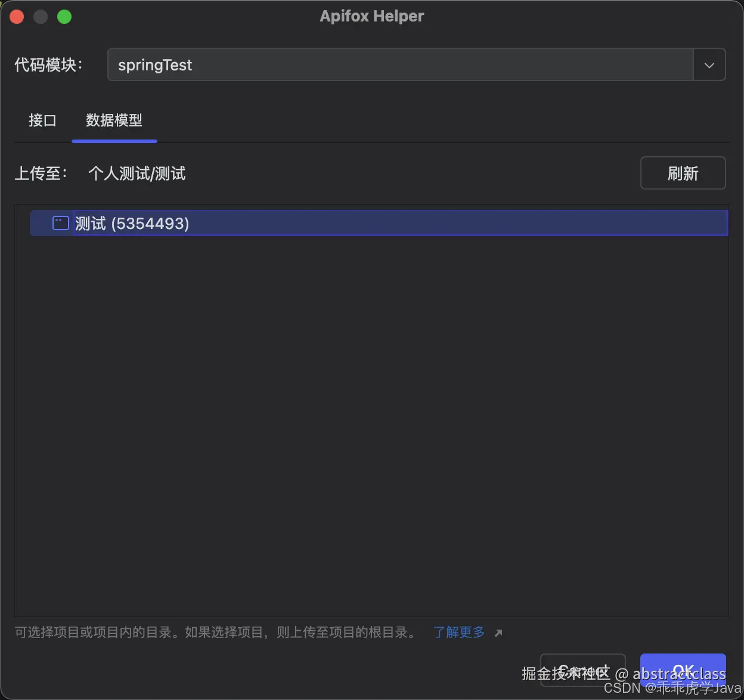Select the 数据模型 tab
The height and width of the screenshot is (700, 744).
pyautogui.click(x=114, y=120)
